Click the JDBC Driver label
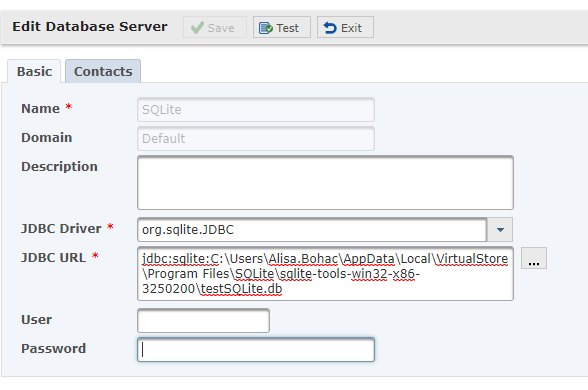This screenshot has width=588, height=390. pos(61,228)
